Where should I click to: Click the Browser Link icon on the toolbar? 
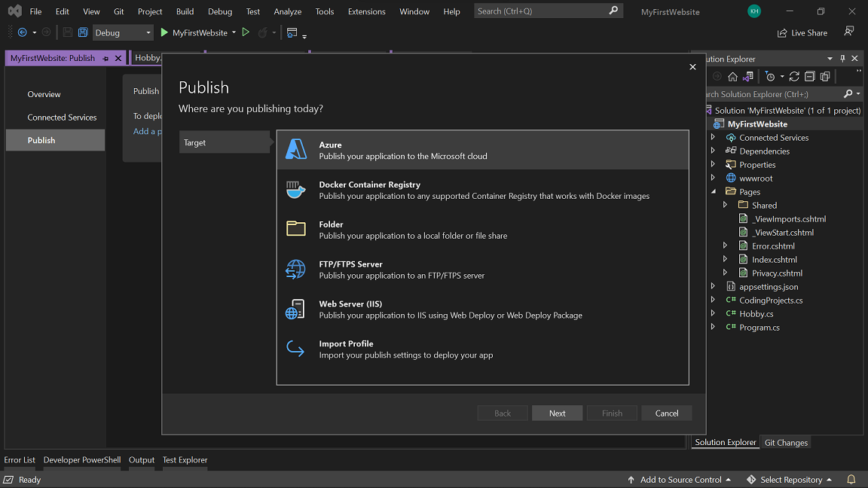[292, 32]
